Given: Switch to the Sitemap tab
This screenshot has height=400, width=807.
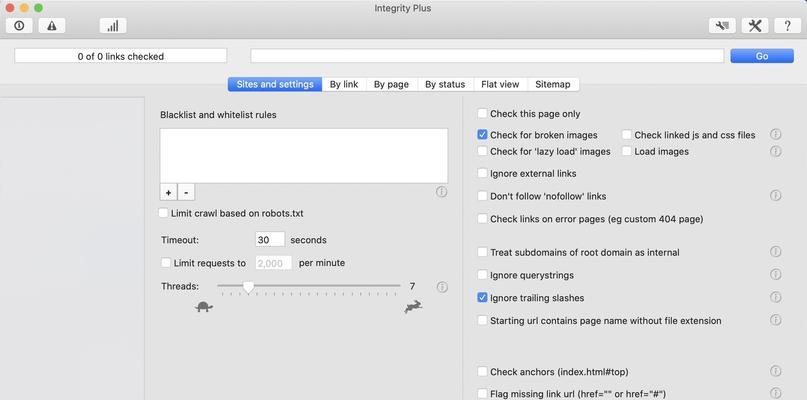Looking at the screenshot, I should click(x=553, y=84).
